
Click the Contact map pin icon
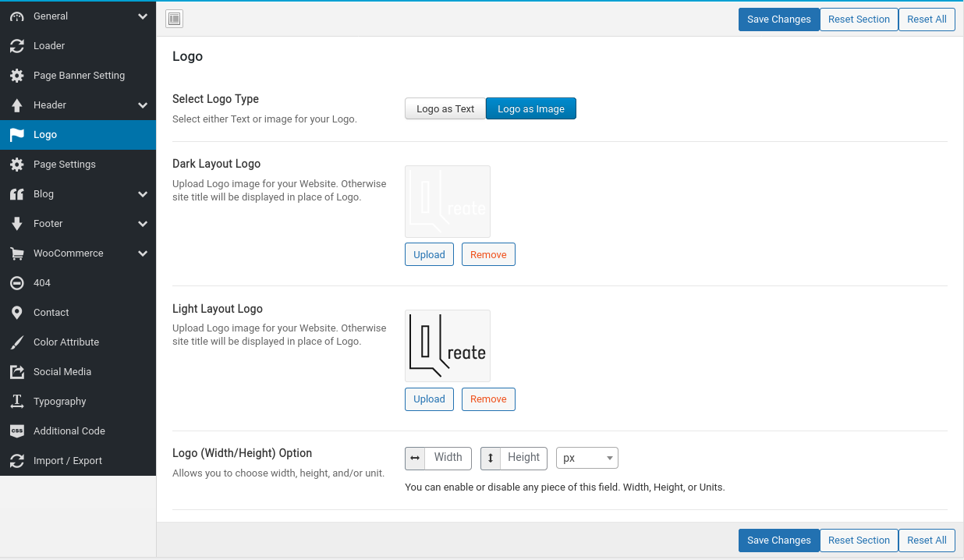point(16,313)
